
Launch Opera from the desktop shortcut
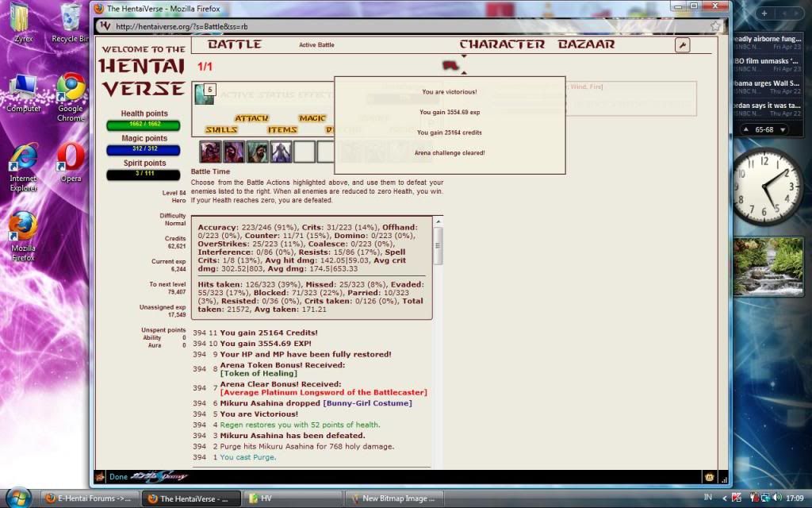click(x=71, y=163)
